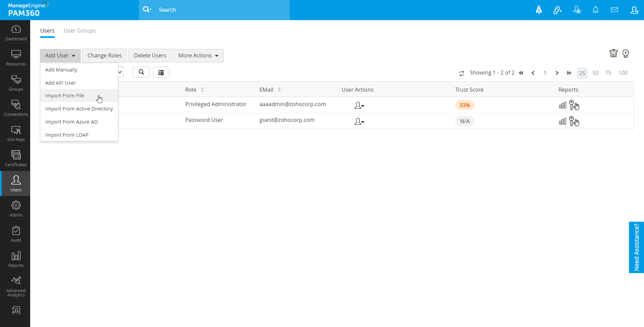Image resolution: width=644 pixels, height=327 pixels.
Task: Select Import From Active Directory
Action: click(79, 109)
